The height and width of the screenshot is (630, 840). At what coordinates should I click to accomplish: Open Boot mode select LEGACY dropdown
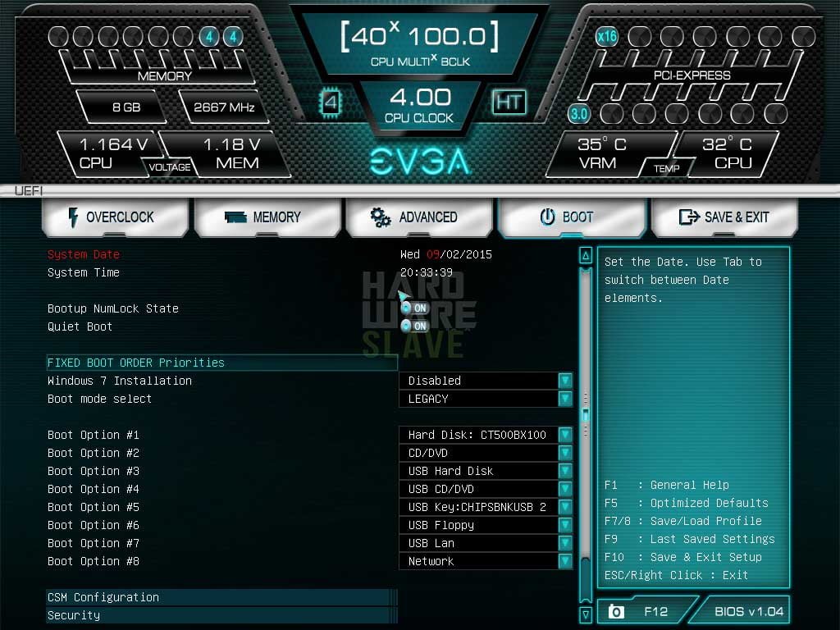486,399
